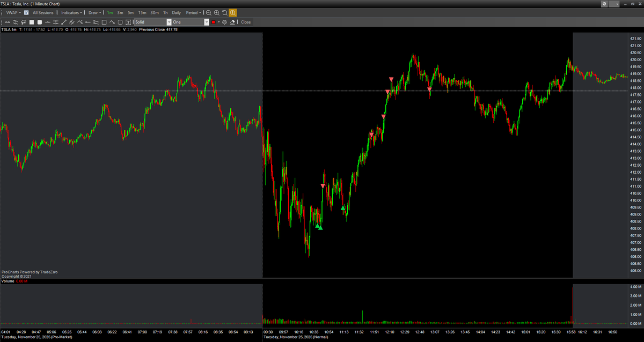Click the red line color swatch
The image size is (644, 342).
[x=214, y=22]
